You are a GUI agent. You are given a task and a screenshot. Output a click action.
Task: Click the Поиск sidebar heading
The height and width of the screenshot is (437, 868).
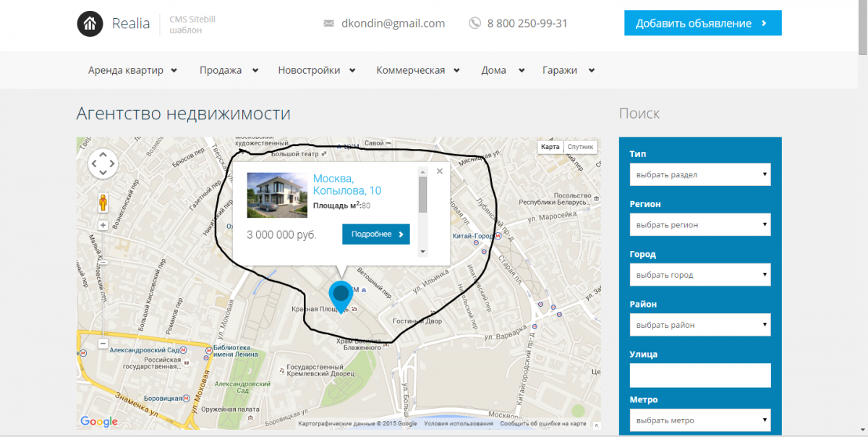(x=639, y=114)
